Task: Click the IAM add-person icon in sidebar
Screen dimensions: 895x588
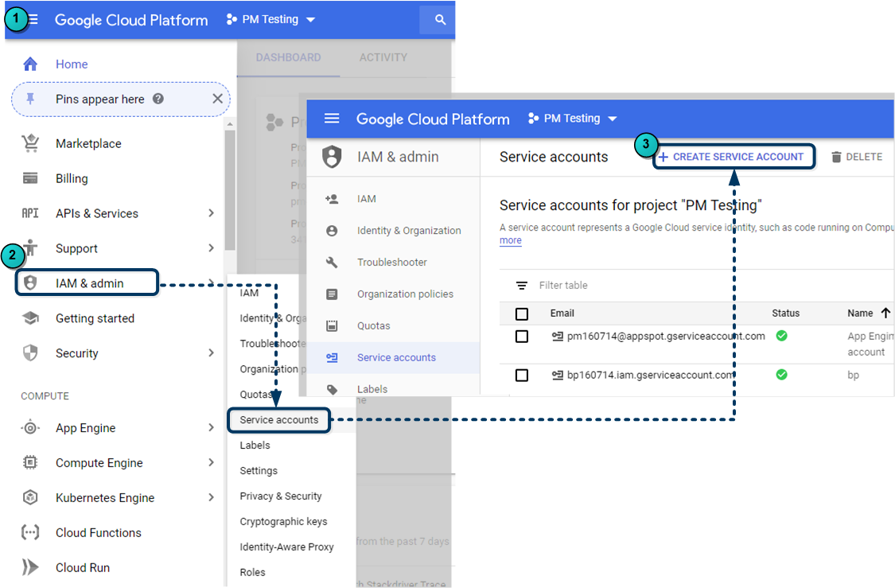Action: (x=332, y=199)
